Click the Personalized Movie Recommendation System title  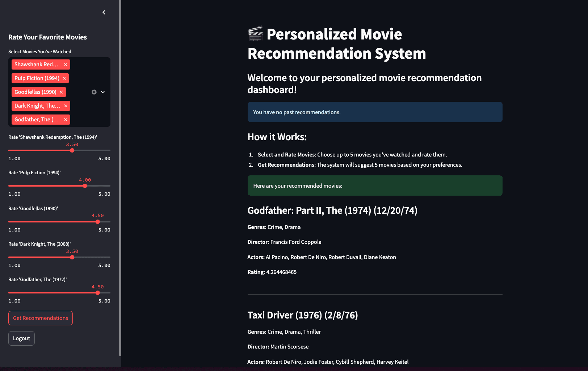pos(337,44)
